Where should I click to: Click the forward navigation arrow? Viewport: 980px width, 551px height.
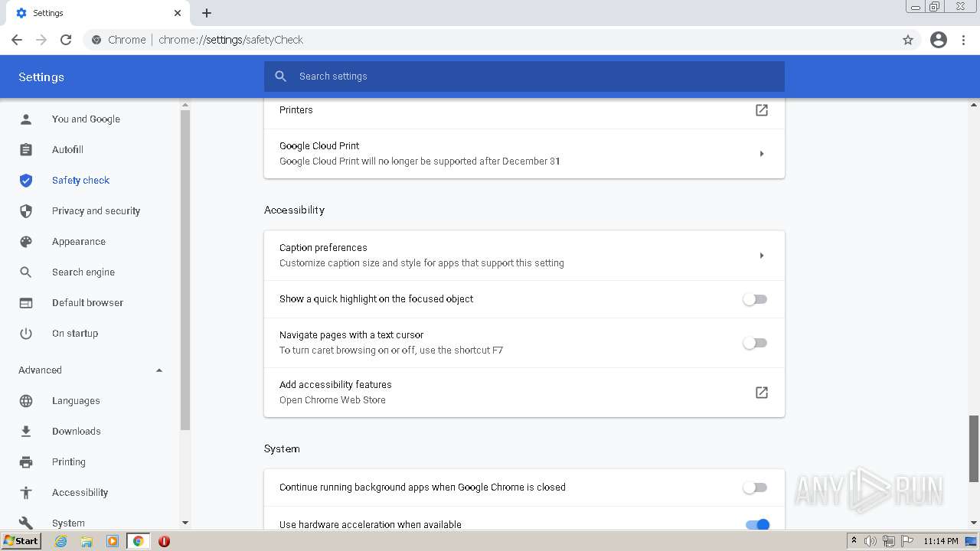[41, 40]
